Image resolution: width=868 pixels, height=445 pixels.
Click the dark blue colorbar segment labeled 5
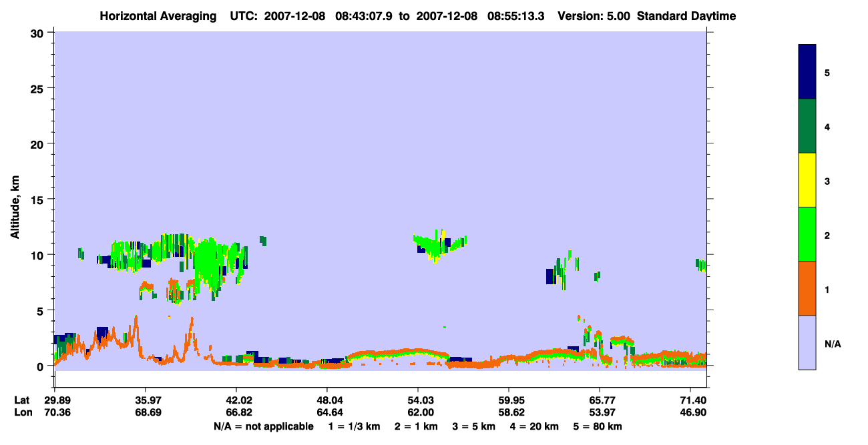[807, 72]
